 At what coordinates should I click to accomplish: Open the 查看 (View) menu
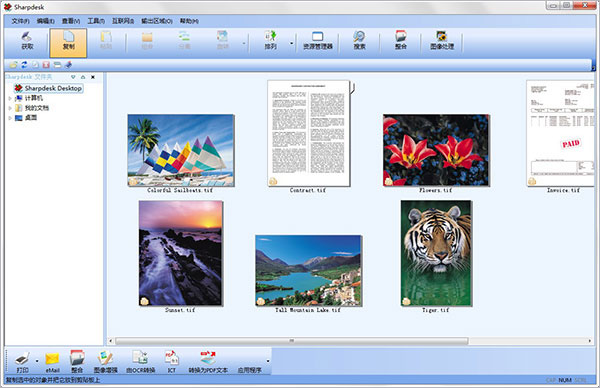coord(71,21)
